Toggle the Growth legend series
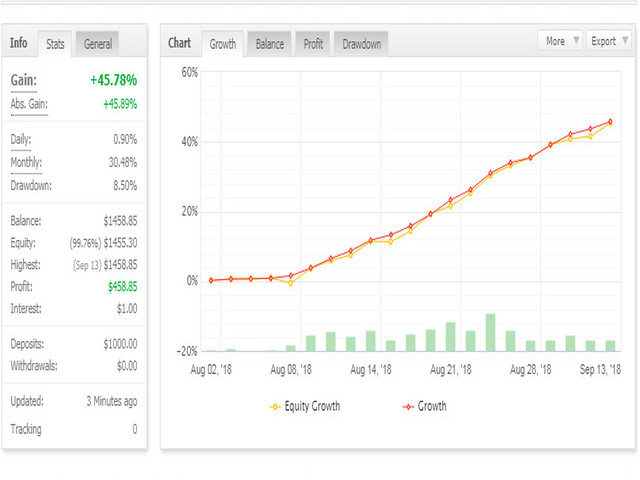This screenshot has width=640, height=480. click(x=424, y=407)
